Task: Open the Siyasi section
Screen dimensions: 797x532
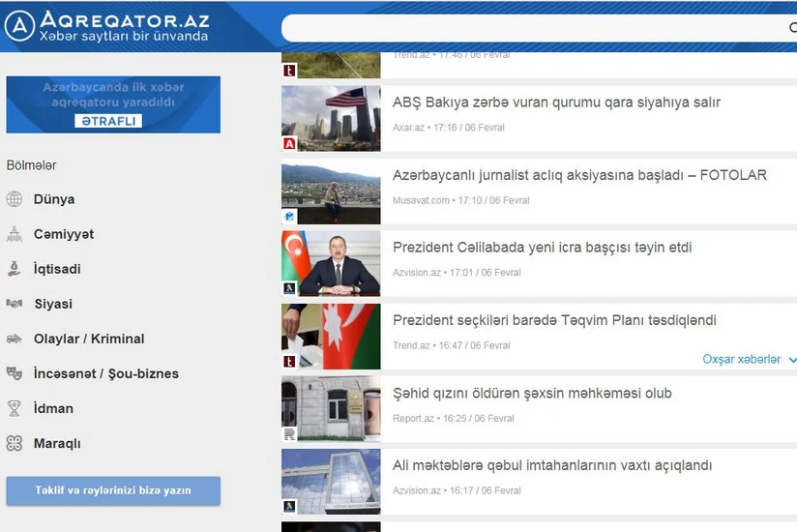Action: click(x=53, y=304)
